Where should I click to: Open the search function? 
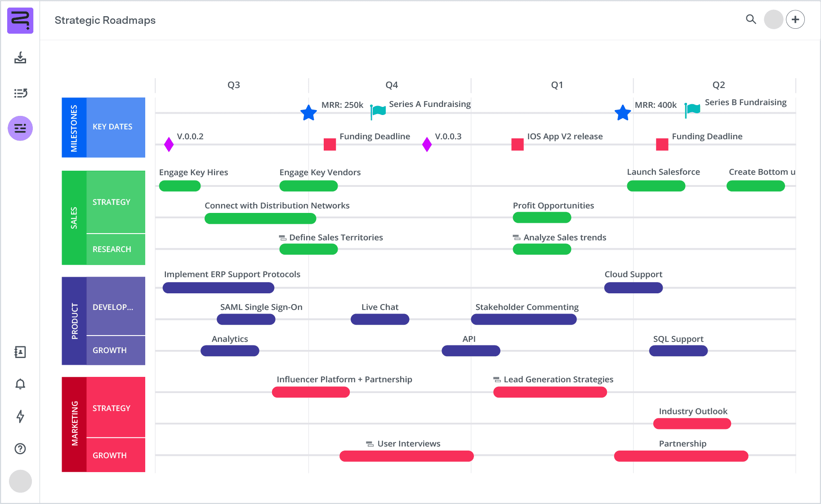pyautogui.click(x=751, y=20)
